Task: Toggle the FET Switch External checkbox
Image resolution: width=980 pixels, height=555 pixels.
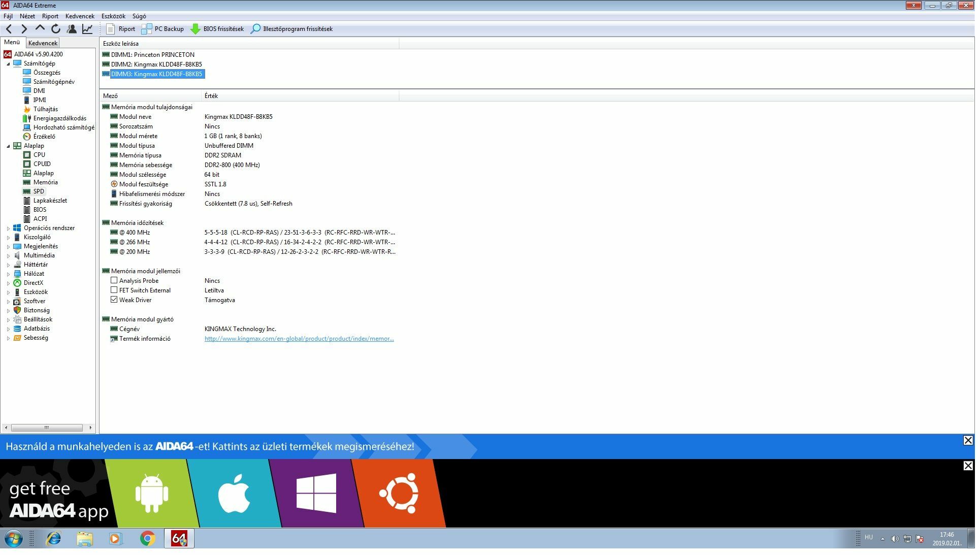Action: (114, 290)
